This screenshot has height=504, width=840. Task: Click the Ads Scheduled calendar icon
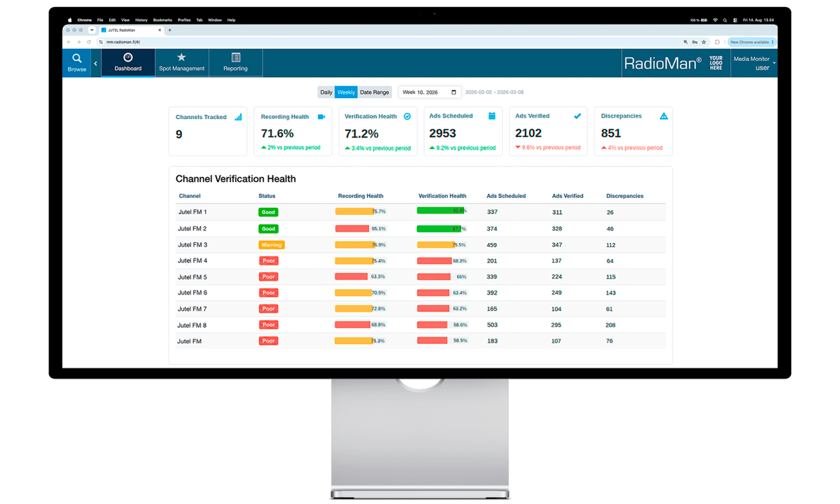(492, 116)
